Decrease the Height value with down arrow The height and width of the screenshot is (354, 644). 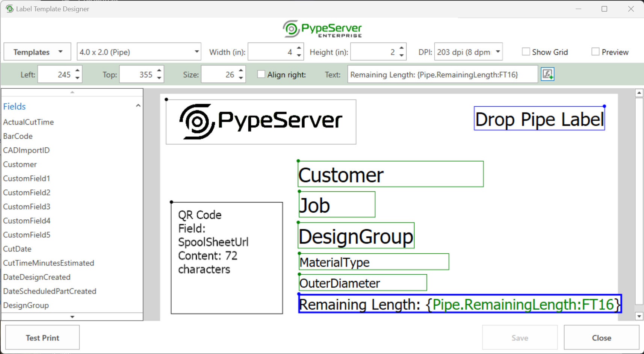click(402, 56)
